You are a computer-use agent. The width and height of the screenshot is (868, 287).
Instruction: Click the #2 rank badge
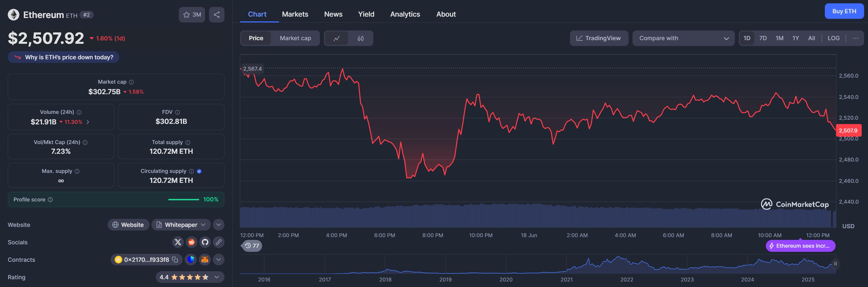pyautogui.click(x=87, y=15)
